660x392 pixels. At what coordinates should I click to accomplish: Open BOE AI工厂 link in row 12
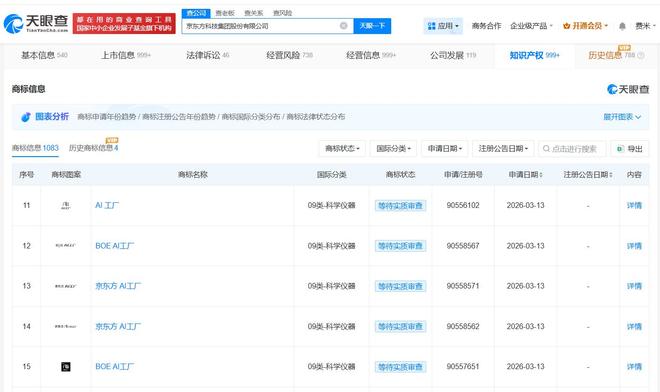tap(114, 245)
